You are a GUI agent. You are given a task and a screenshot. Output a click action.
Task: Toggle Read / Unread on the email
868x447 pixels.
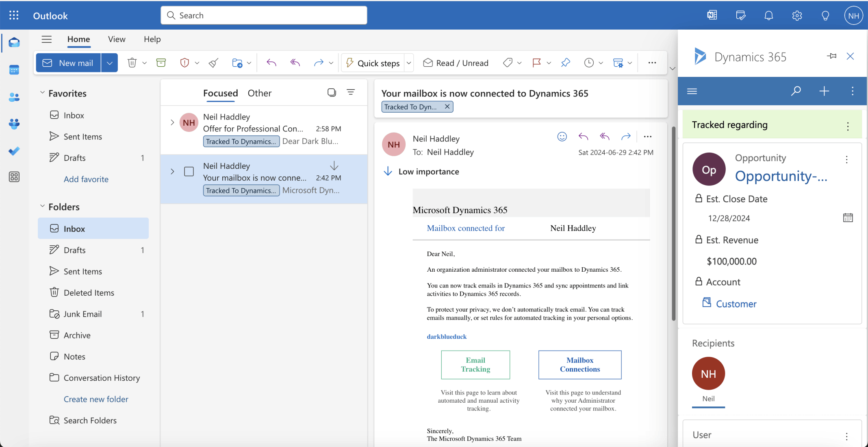pos(456,63)
